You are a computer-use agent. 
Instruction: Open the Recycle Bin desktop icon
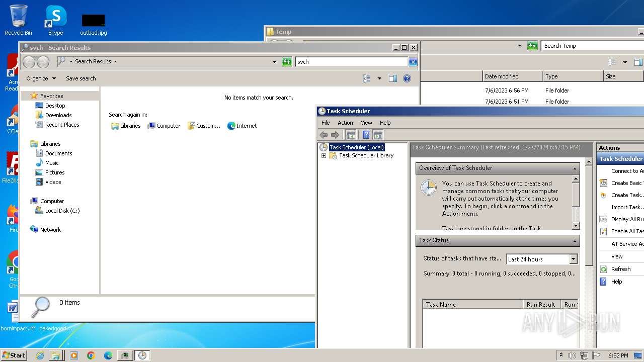click(18, 20)
